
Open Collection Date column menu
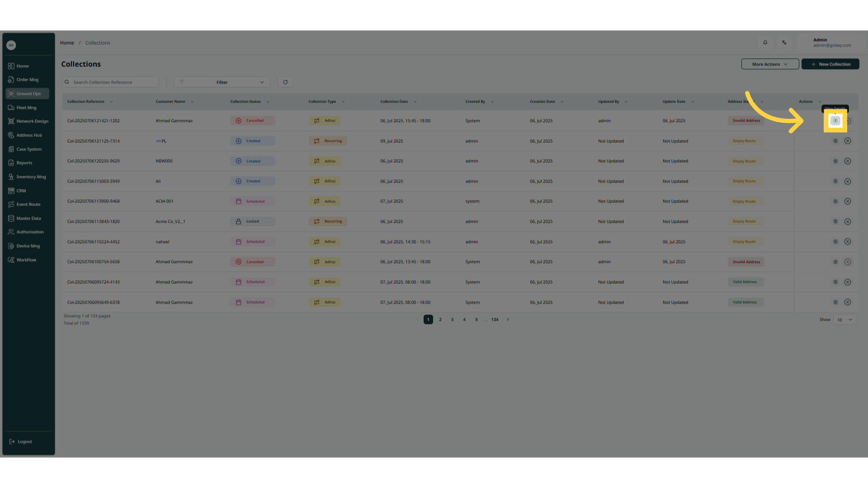[x=415, y=102]
